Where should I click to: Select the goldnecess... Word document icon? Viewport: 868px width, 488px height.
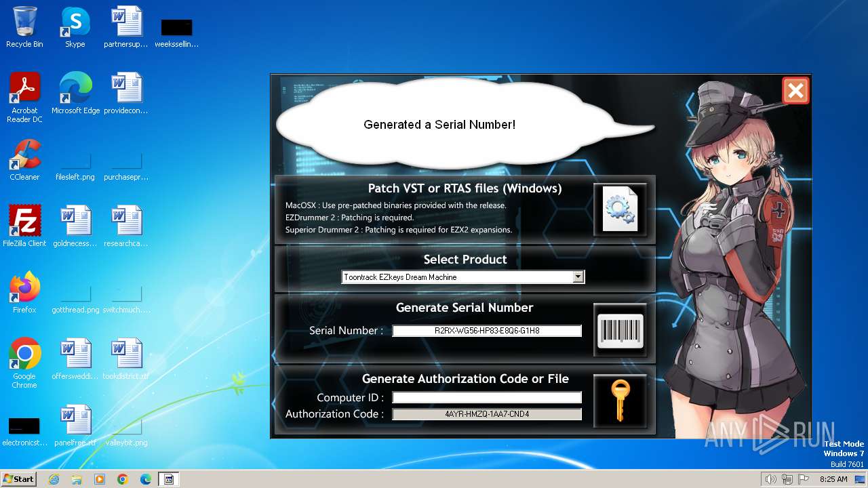(75, 226)
